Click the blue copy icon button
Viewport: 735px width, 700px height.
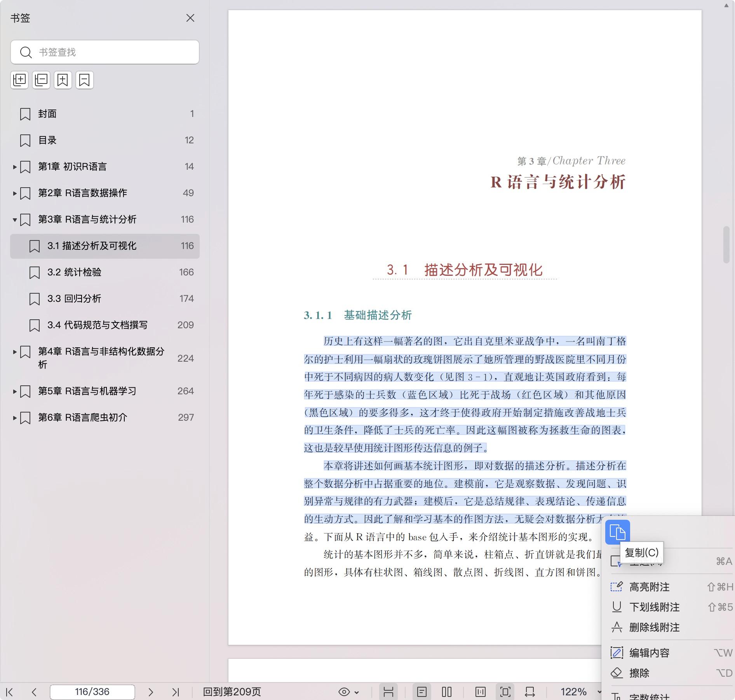[x=617, y=532]
